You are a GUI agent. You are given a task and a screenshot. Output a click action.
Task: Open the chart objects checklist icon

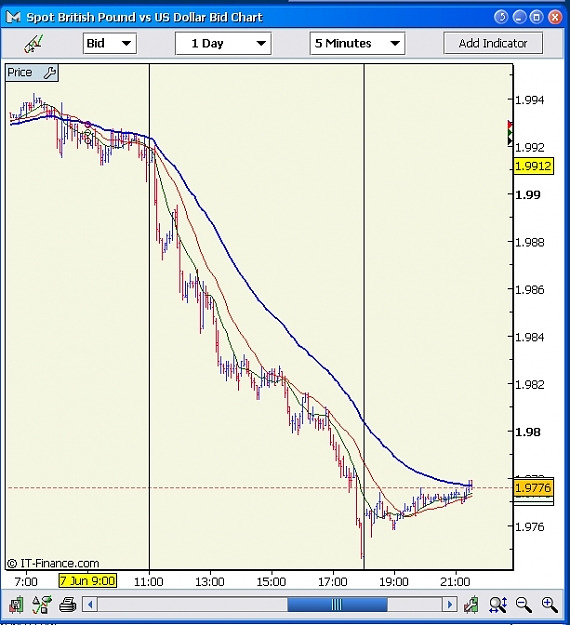click(x=42, y=605)
